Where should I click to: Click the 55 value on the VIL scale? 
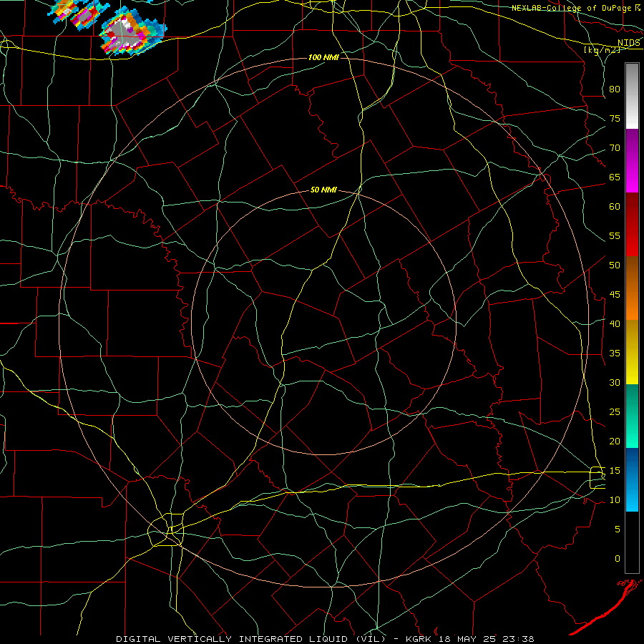(x=615, y=235)
